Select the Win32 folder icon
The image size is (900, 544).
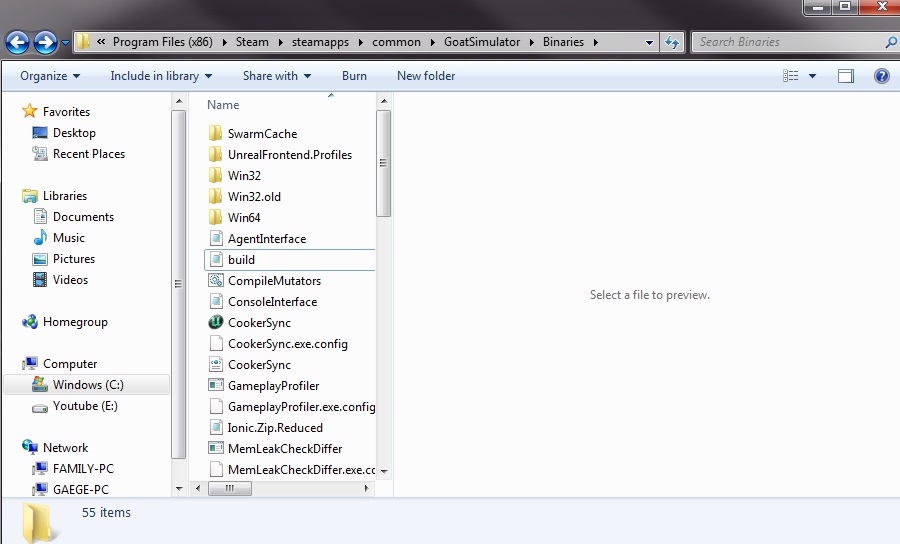215,175
